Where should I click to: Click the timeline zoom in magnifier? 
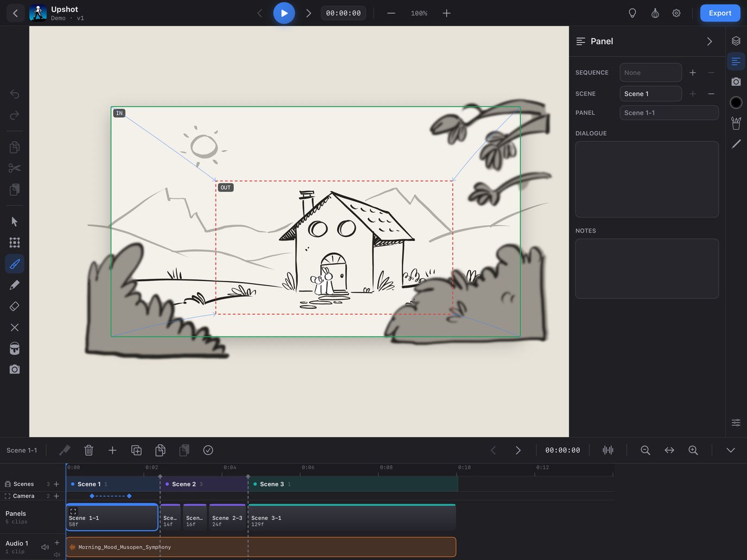point(693,450)
